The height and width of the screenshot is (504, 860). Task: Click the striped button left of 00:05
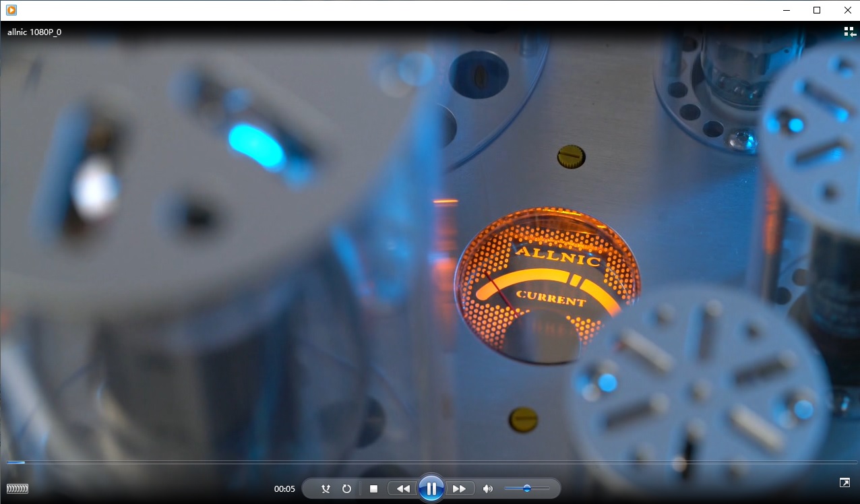[18, 489]
